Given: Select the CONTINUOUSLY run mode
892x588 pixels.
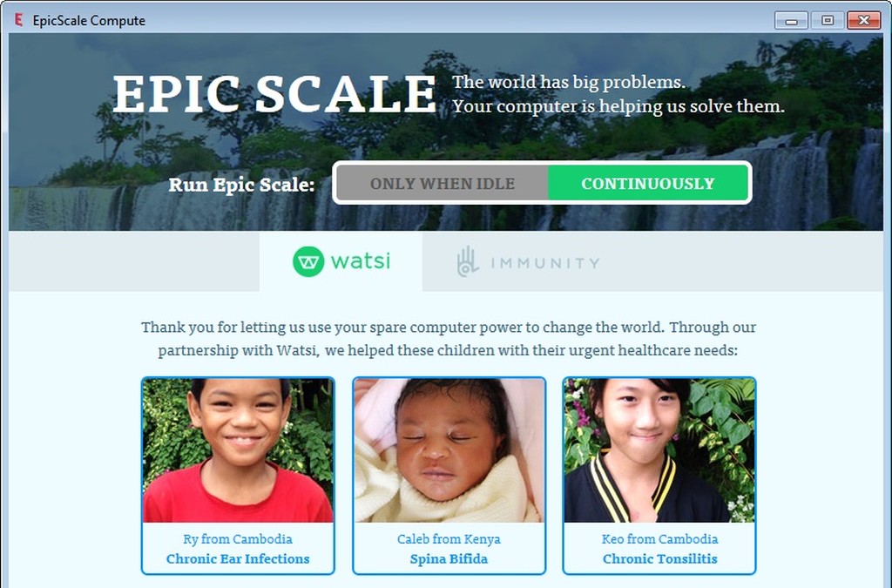Looking at the screenshot, I should (647, 184).
